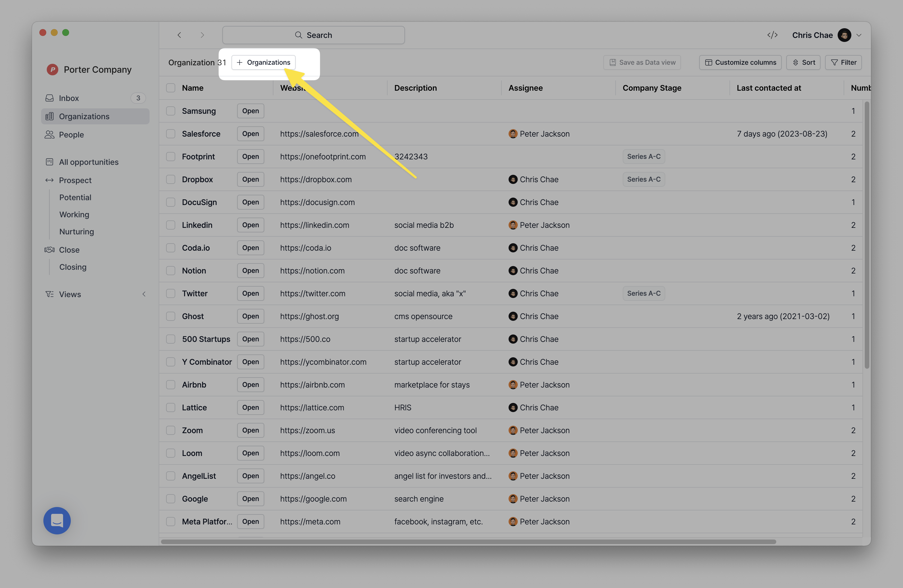Select all rows with header checkbox
This screenshot has height=588, width=903.
[x=171, y=88]
